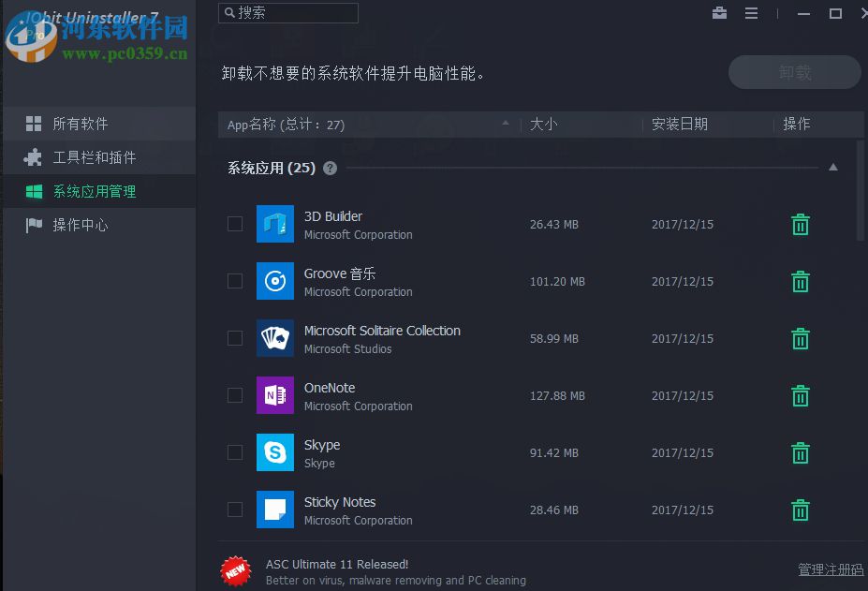The width and height of the screenshot is (868, 591).
Task: Check the checkbox for 3D Builder
Action: click(x=235, y=224)
